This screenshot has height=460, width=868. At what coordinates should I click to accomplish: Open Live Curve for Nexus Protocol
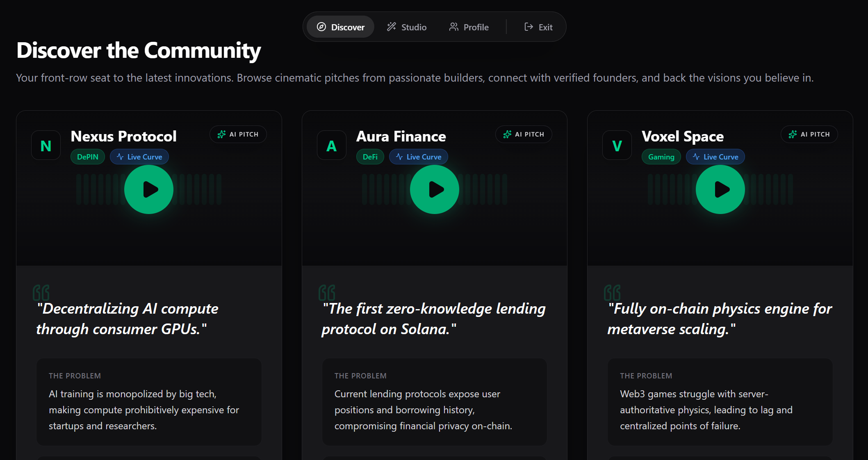pos(139,157)
